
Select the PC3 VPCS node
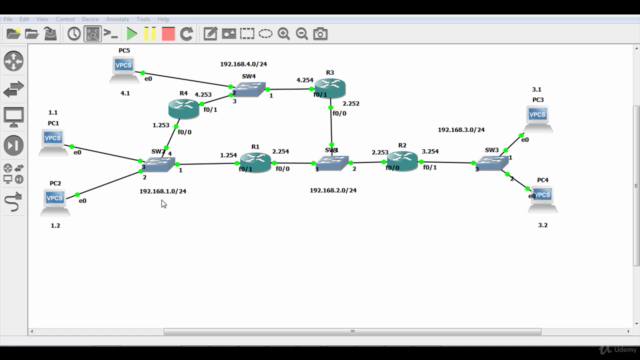pos(538,119)
